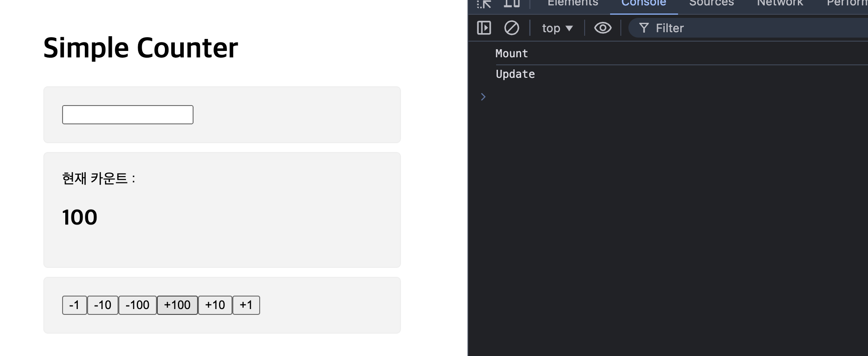Screen dimensions: 868x356
Task: Select the Console tab
Action: 644,3
